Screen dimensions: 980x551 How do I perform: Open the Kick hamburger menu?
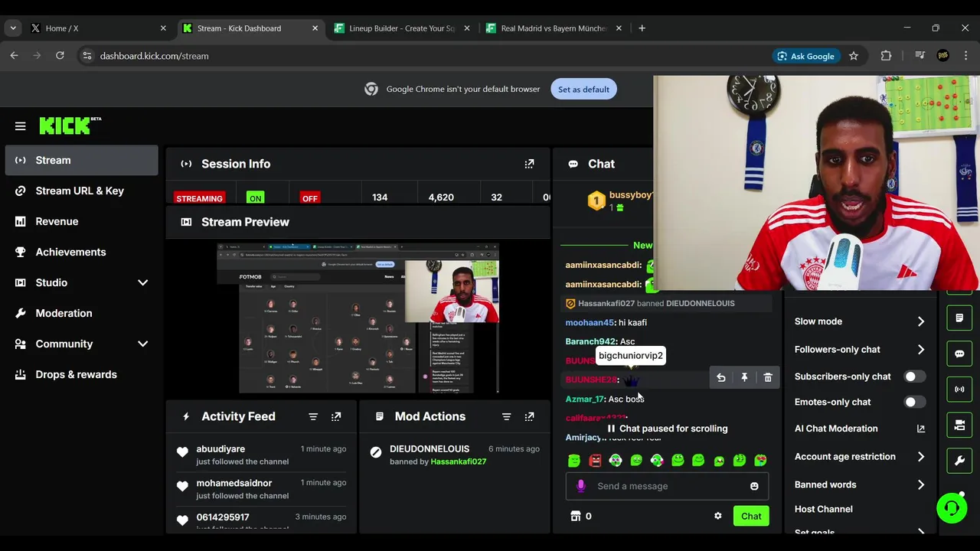(21, 126)
